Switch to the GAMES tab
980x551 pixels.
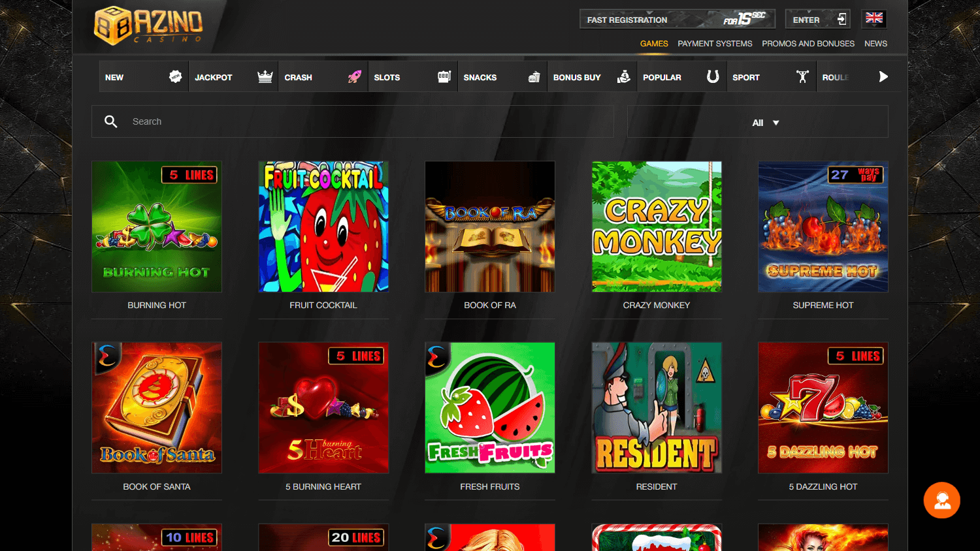pos(654,44)
